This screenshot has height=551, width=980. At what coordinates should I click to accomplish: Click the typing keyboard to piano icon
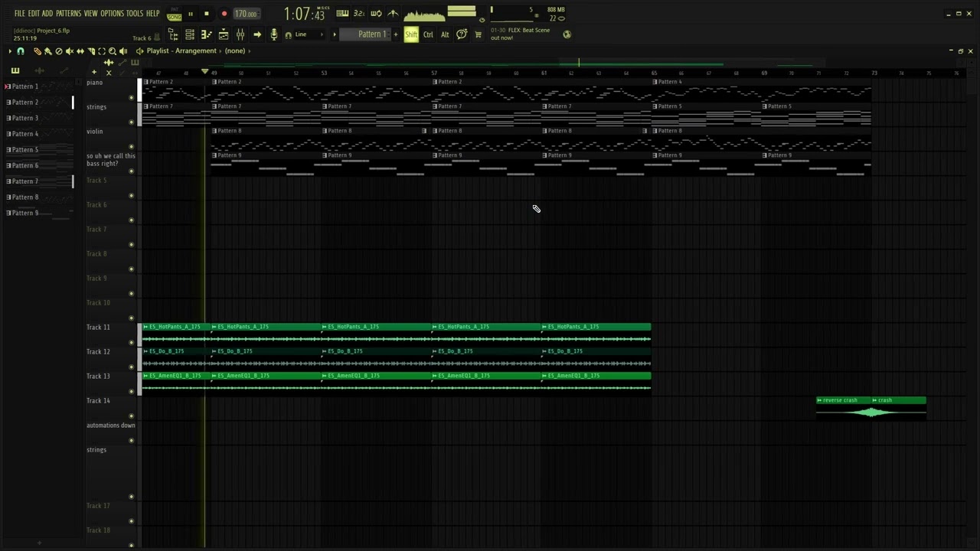342,14
